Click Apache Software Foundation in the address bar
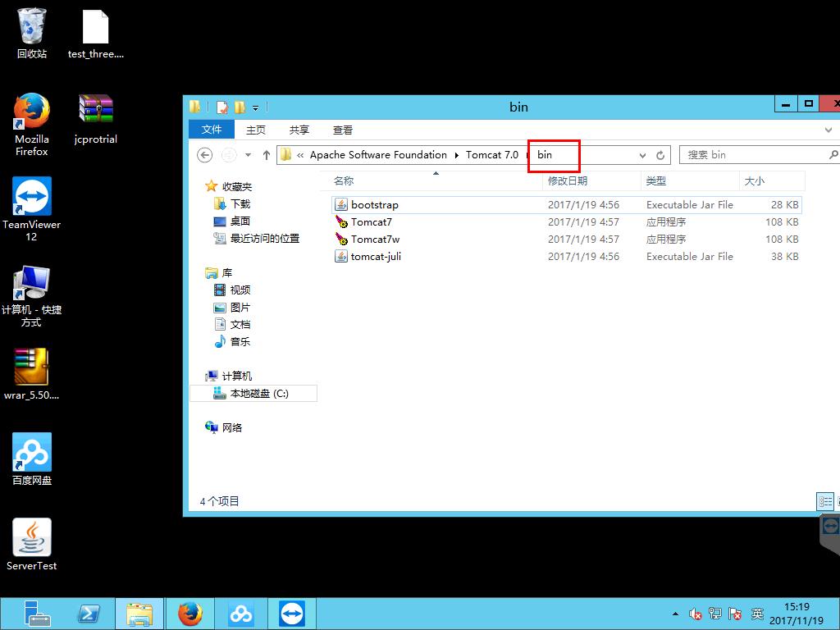The width and height of the screenshot is (840, 630). pyautogui.click(x=378, y=155)
